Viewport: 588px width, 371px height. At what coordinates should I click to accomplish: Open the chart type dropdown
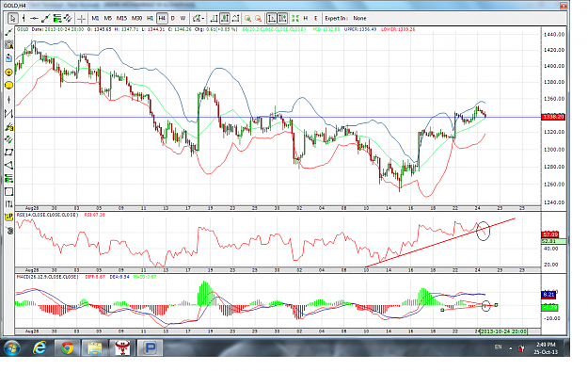pos(198,18)
